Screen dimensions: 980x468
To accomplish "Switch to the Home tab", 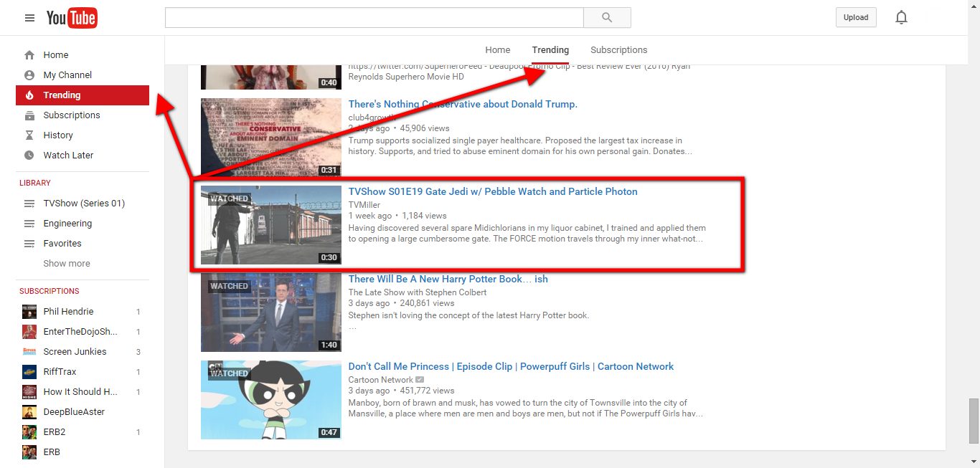I will pyautogui.click(x=498, y=50).
